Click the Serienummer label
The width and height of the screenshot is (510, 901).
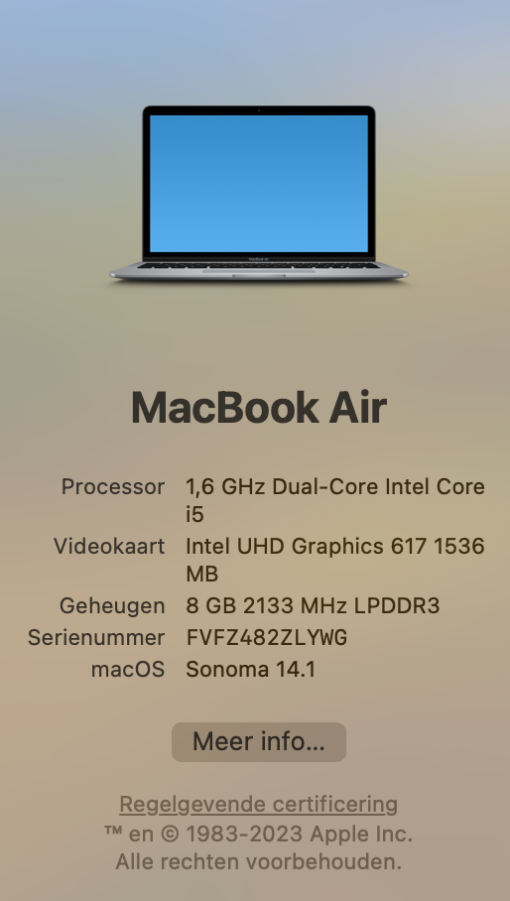pos(96,638)
